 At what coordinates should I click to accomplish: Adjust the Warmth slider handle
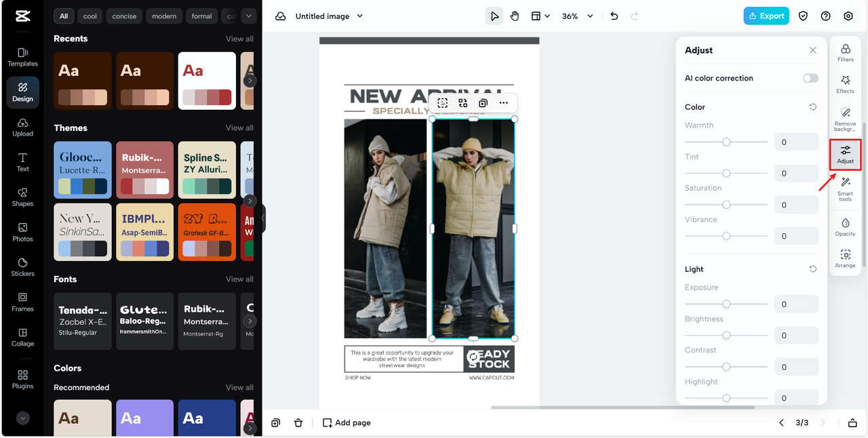726,142
